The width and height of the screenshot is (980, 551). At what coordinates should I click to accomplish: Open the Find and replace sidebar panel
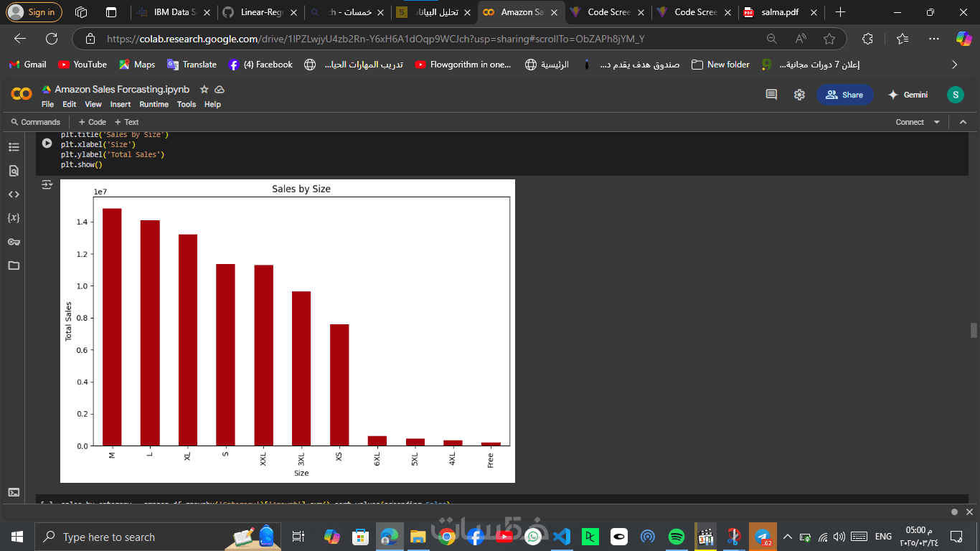click(14, 171)
